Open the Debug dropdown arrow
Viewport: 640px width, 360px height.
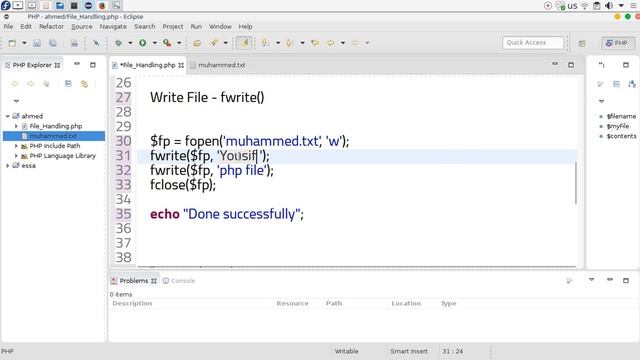(130, 43)
